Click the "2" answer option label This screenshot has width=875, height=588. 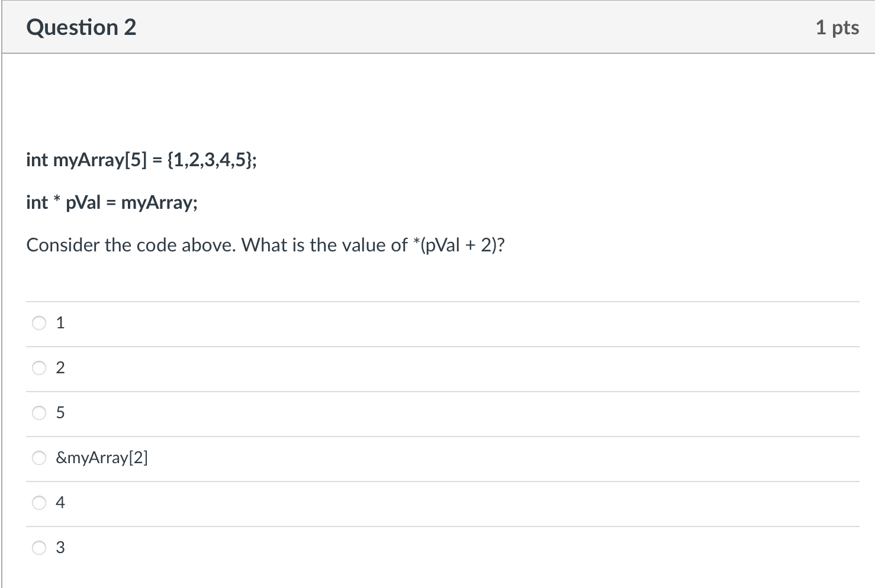(60, 368)
